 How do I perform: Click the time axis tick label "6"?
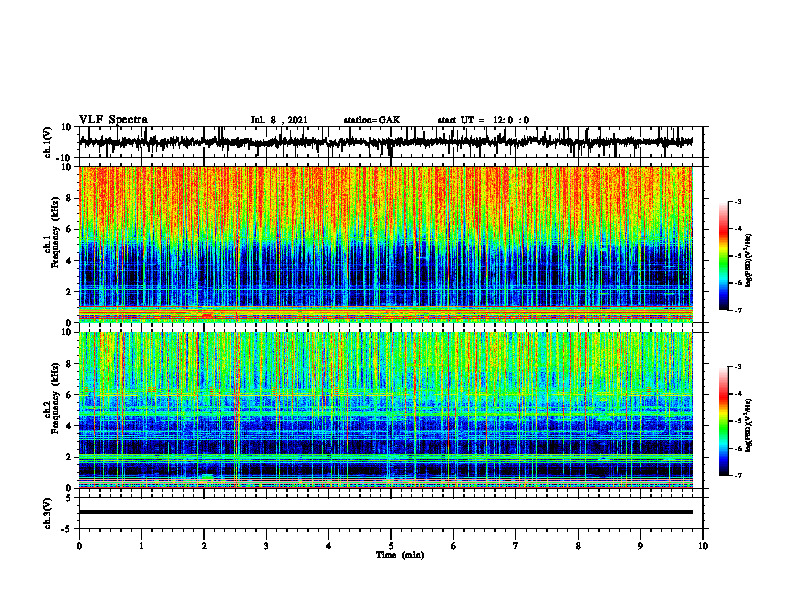454,546
